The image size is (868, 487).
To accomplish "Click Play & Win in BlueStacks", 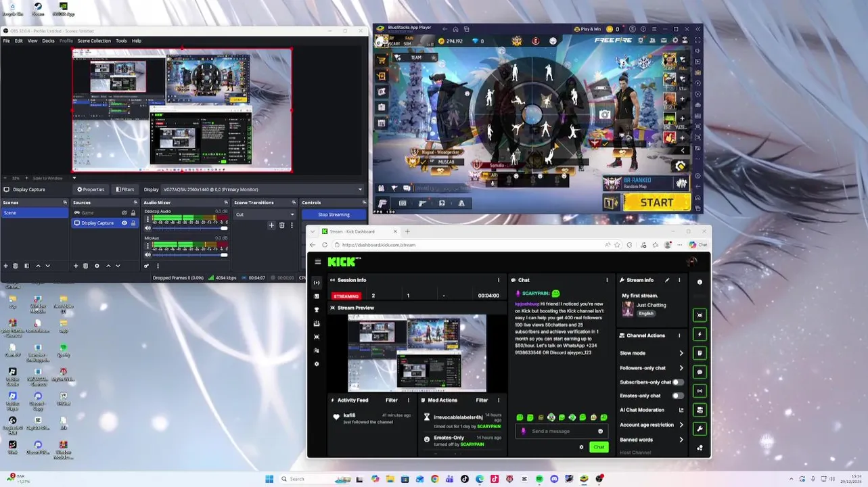I will pyautogui.click(x=587, y=29).
